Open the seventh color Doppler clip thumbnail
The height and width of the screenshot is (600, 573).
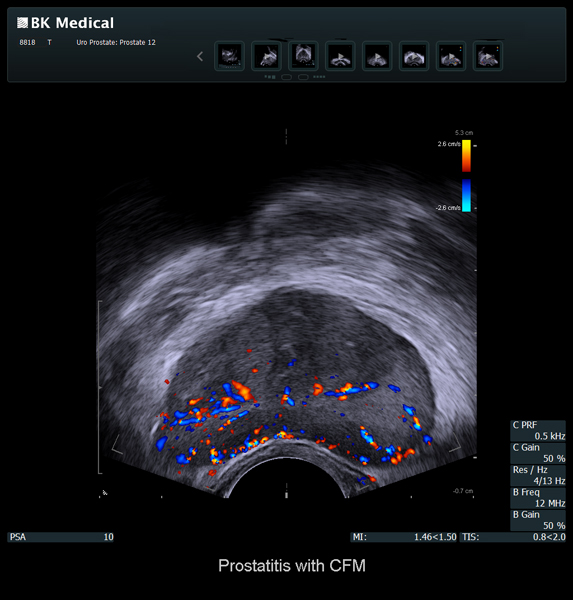pos(451,56)
